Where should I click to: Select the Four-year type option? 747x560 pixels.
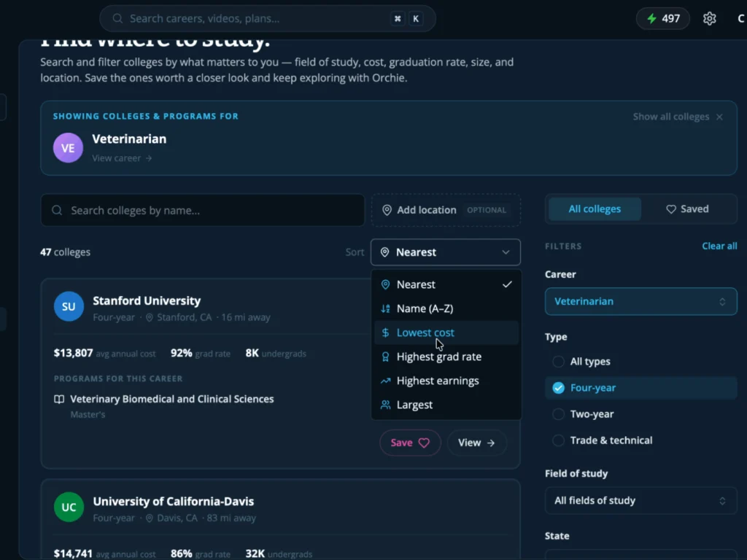tap(640, 388)
